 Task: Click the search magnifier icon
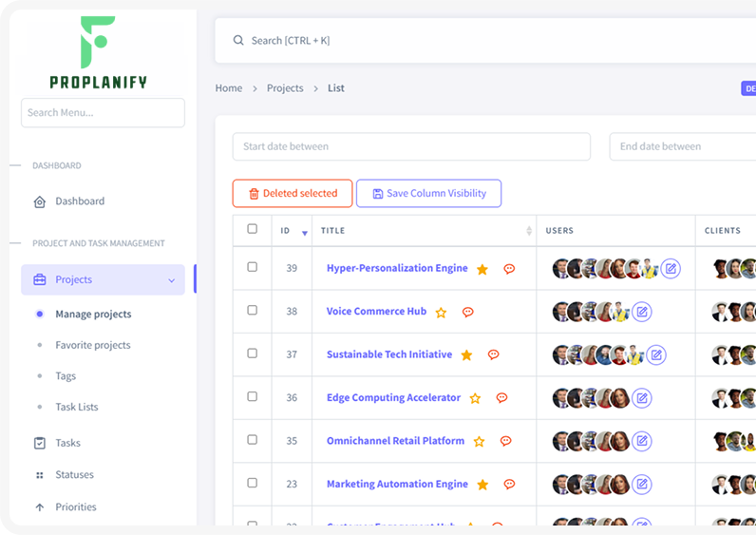pyautogui.click(x=238, y=41)
